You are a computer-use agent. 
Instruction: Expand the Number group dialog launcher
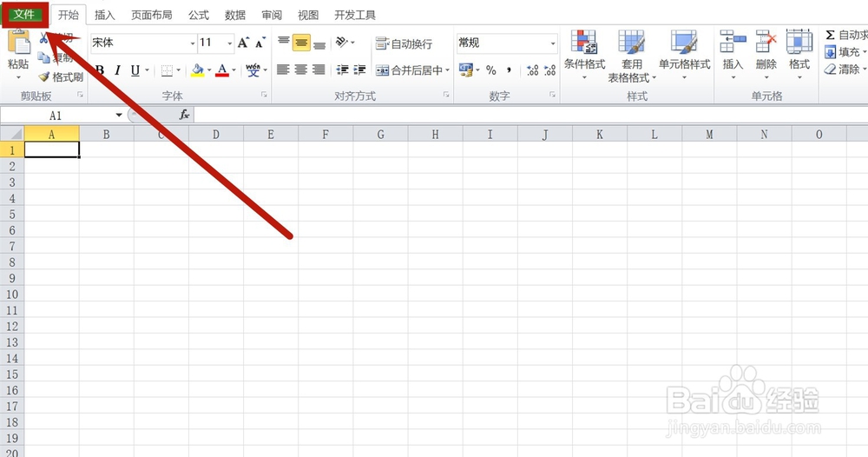(552, 96)
